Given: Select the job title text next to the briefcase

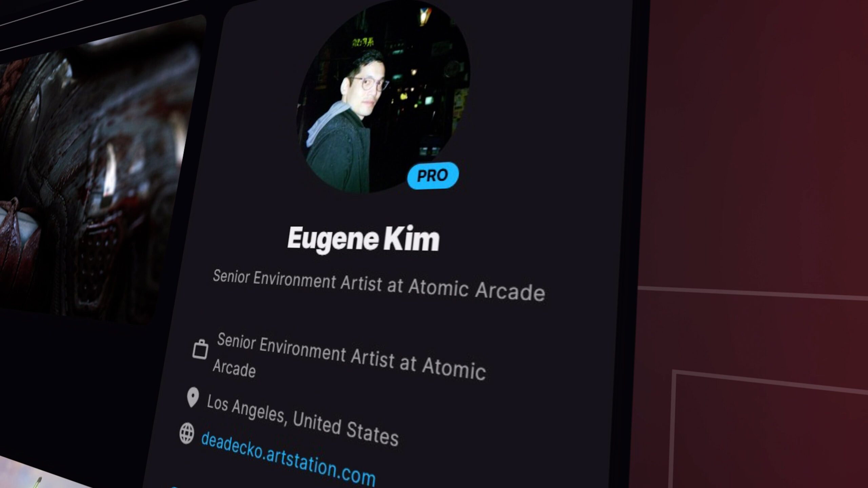Looking at the screenshot, I should point(349,357).
